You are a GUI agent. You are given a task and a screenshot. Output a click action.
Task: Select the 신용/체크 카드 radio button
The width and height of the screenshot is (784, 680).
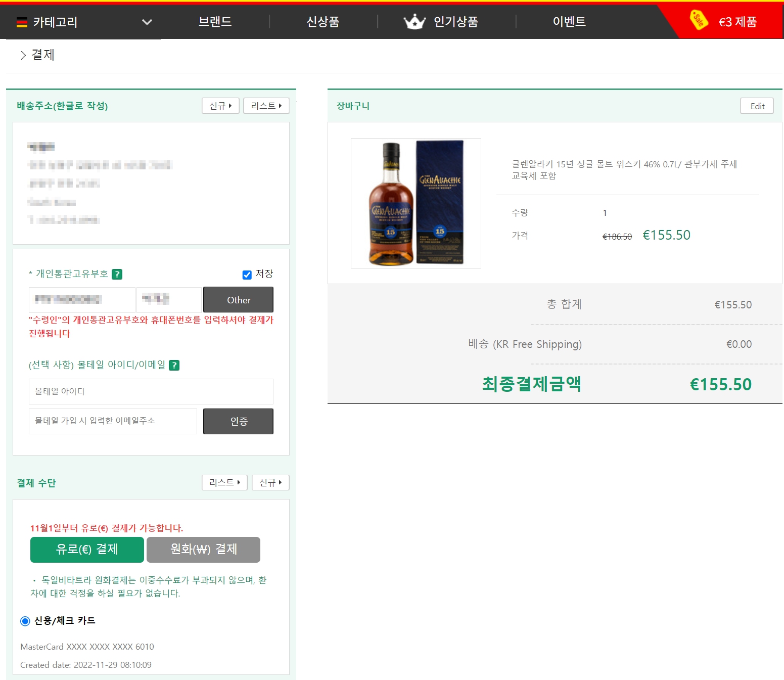pos(25,621)
